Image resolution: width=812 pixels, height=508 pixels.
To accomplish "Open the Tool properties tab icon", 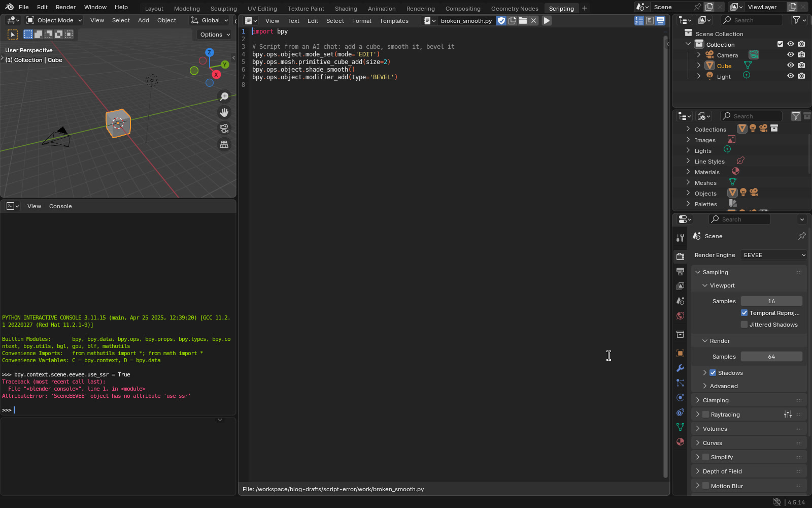I will pyautogui.click(x=681, y=238).
